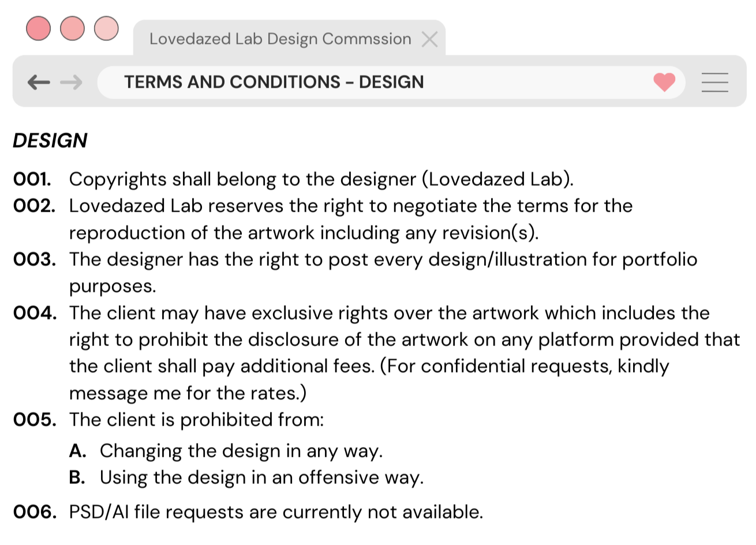Click the middle pink window circle
The image size is (756, 545).
(72, 28)
